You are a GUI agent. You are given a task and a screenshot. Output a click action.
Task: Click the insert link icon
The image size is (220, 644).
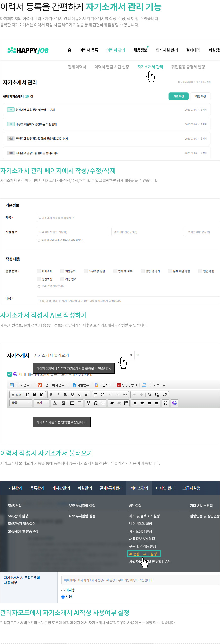point(112,403)
